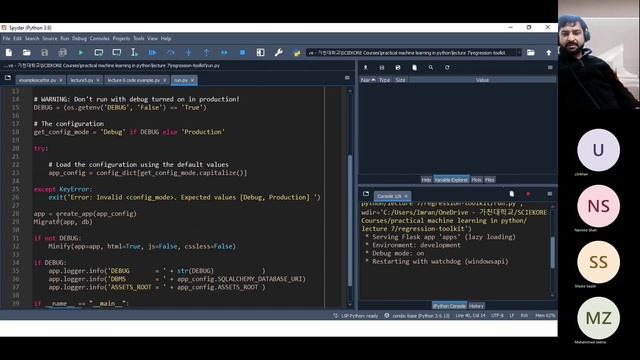The image size is (640, 360).
Task: Select the IPython Console tab
Action: pos(449,306)
